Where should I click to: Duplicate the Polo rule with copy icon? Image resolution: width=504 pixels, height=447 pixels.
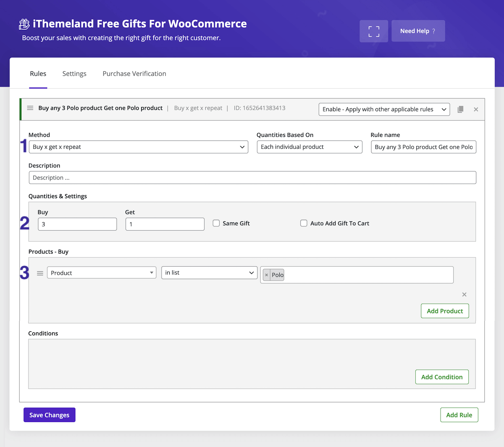[x=460, y=109]
